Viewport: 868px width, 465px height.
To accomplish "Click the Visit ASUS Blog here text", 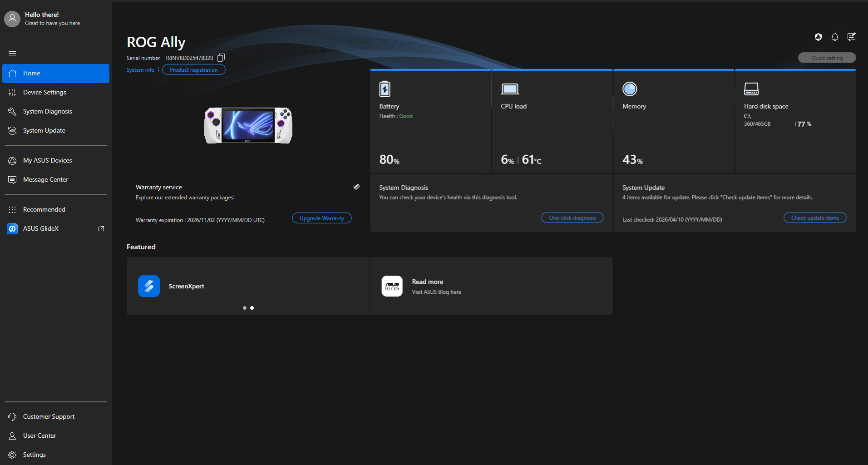I will click(x=437, y=292).
